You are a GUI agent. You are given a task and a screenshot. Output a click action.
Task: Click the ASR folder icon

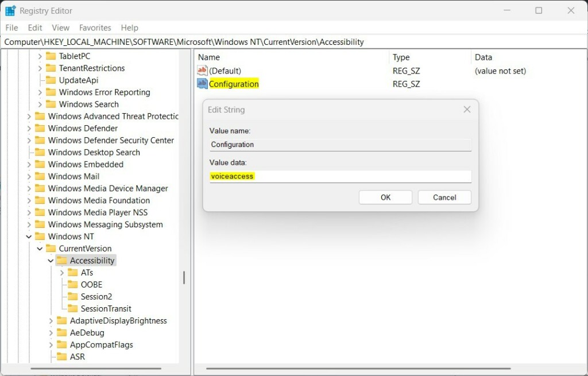61,356
